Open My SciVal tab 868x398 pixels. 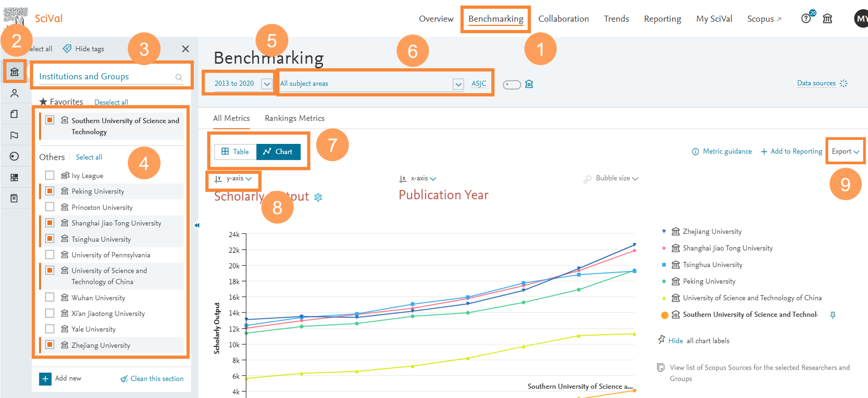pos(714,19)
